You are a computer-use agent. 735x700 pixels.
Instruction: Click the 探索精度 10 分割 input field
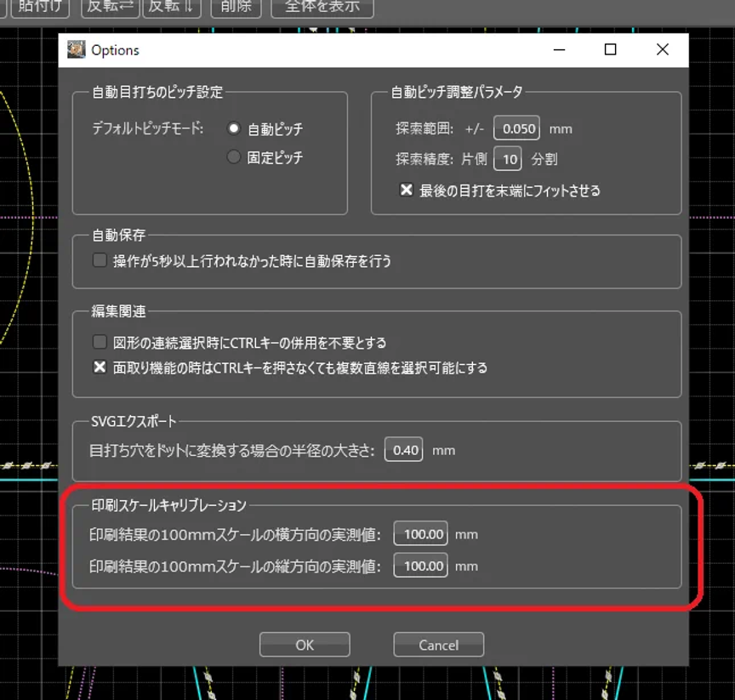point(508,159)
